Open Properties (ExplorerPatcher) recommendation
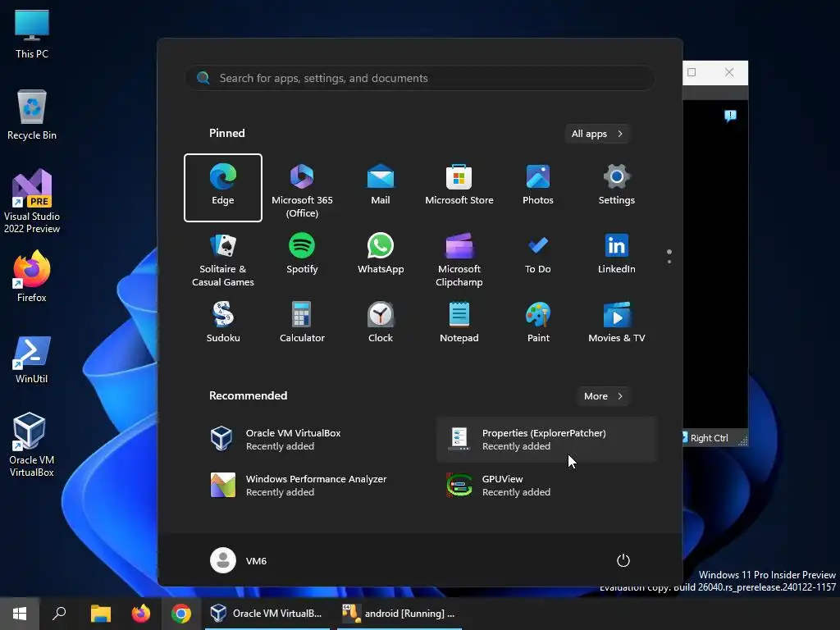The image size is (840, 630). coord(546,440)
